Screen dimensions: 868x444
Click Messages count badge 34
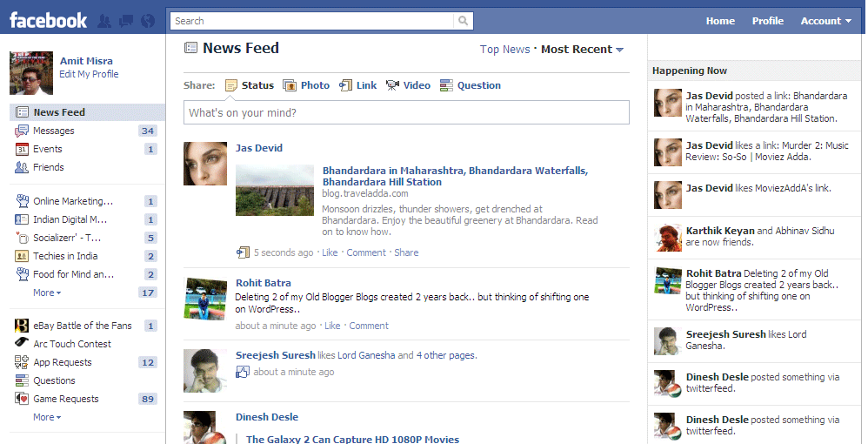tap(148, 131)
